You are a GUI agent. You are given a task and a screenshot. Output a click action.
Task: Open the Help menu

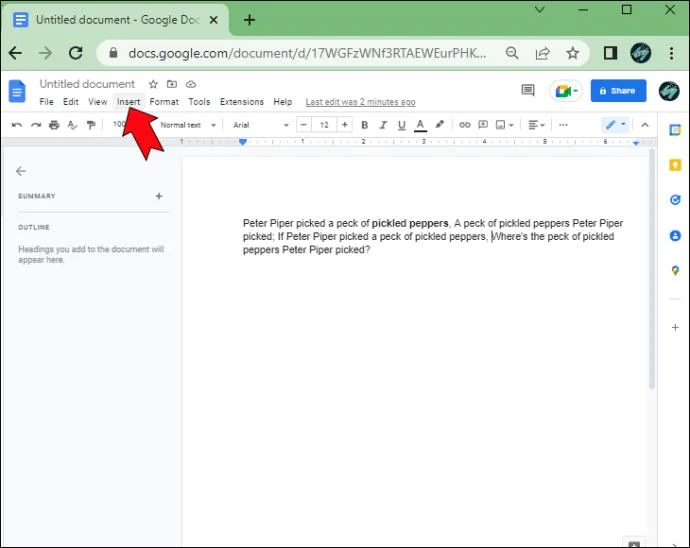pyautogui.click(x=283, y=102)
